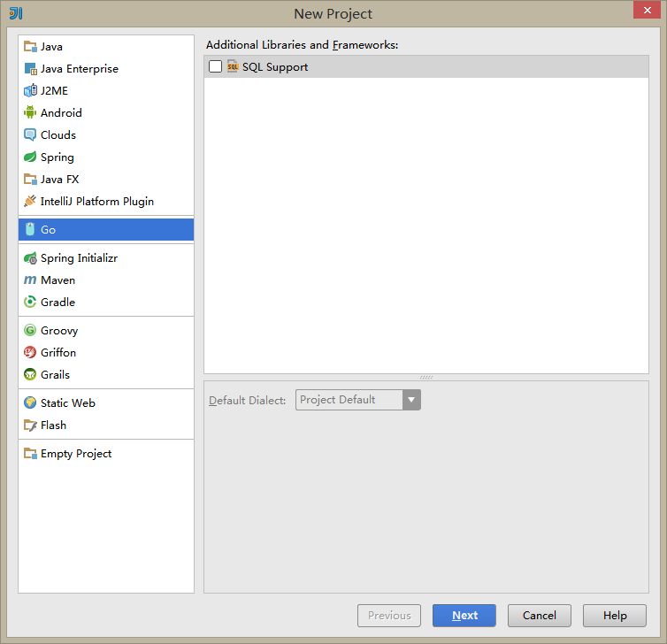Click the "Default Dialect:" label

(x=247, y=400)
